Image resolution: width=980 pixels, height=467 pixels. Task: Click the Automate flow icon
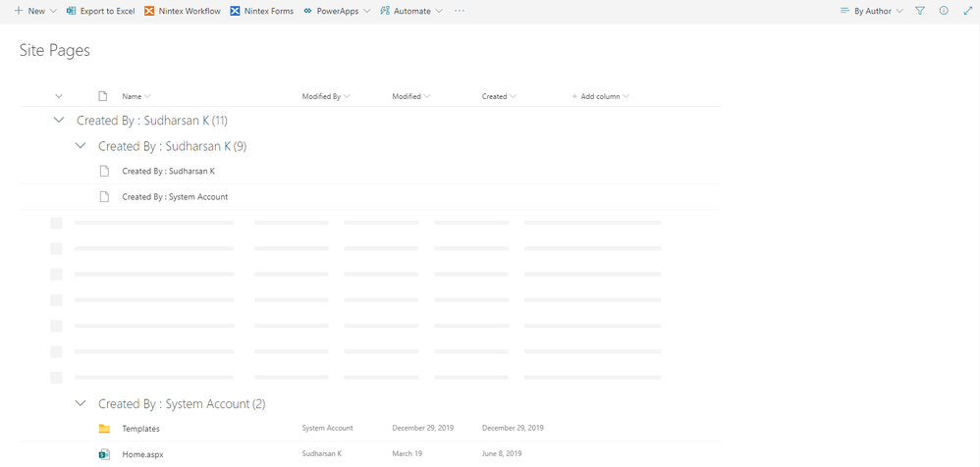384,11
